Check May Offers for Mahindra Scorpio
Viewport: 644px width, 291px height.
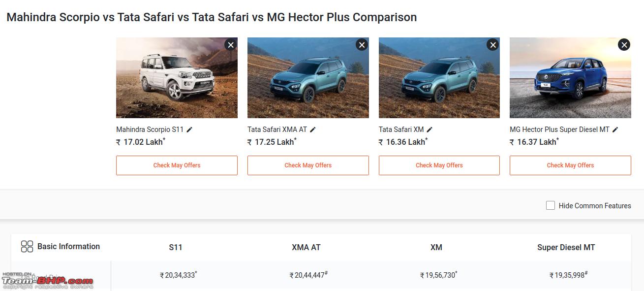(x=177, y=165)
